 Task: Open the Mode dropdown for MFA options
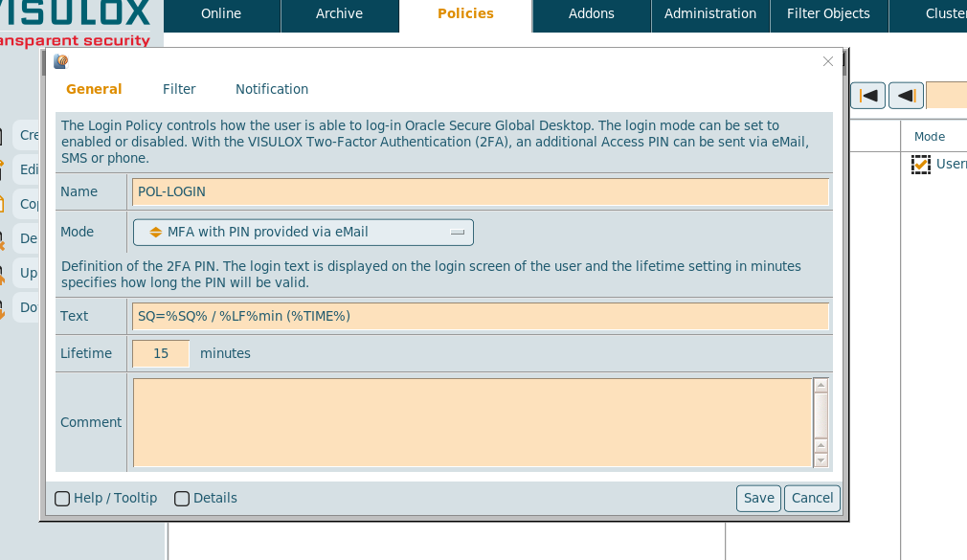click(x=303, y=233)
